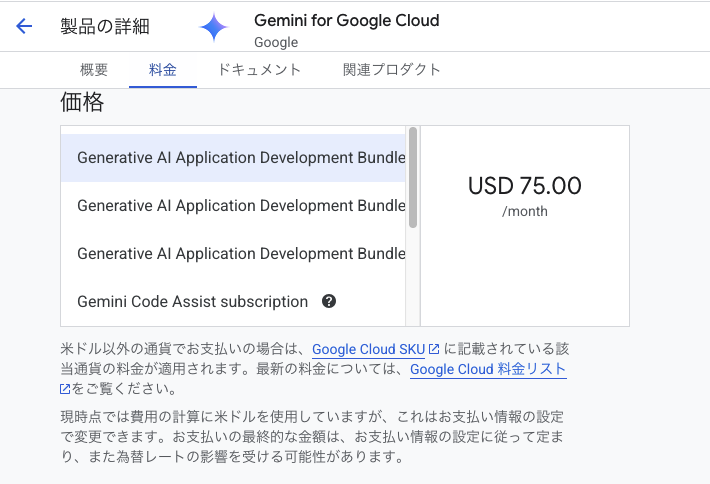Click the USD 75.00 price value
Image resolution: width=710 pixels, height=484 pixels.
[x=524, y=186]
